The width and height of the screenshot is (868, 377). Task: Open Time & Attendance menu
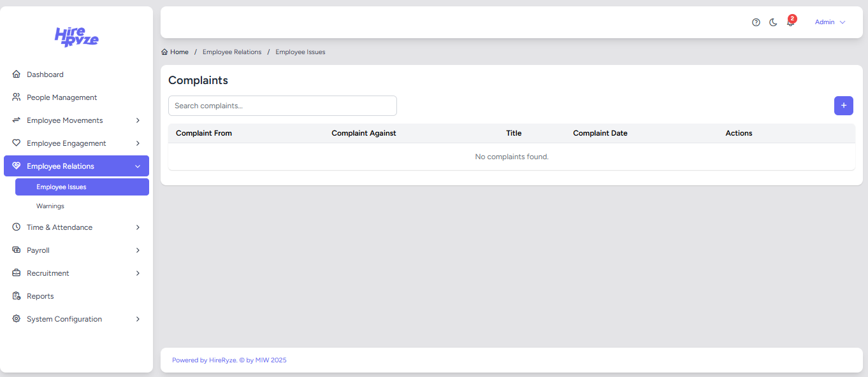point(59,227)
